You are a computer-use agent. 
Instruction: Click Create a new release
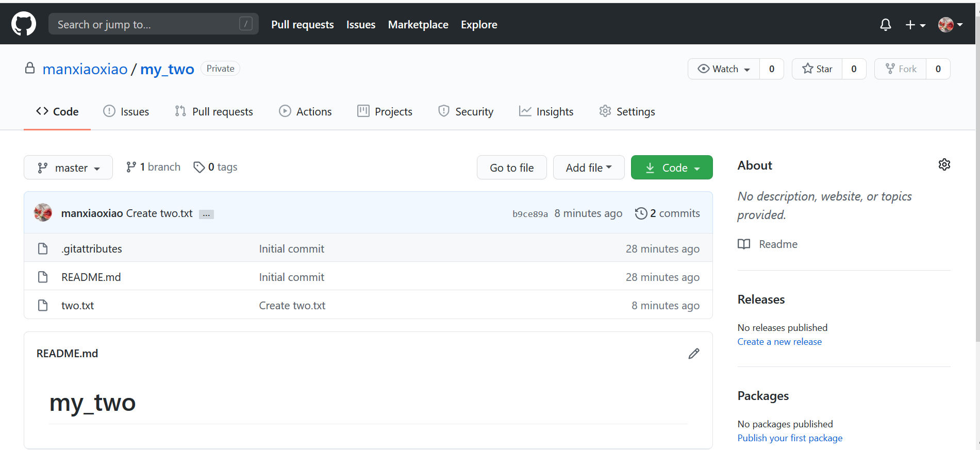coord(779,342)
